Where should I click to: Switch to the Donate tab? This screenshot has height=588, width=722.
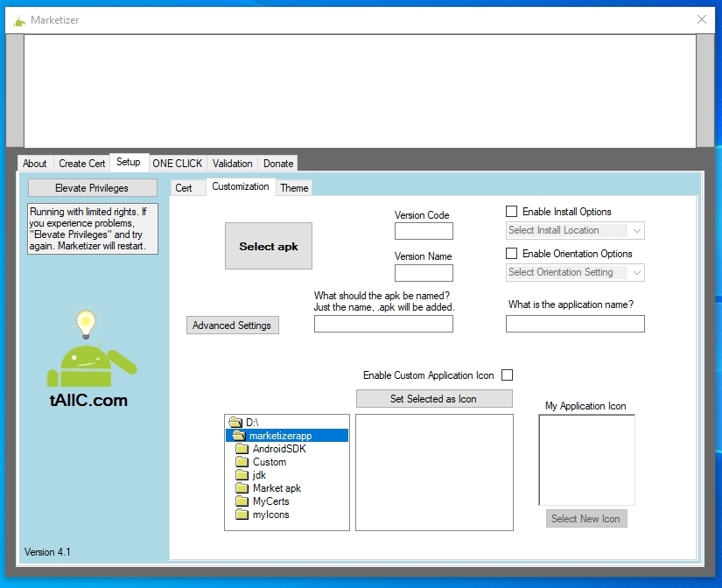278,164
